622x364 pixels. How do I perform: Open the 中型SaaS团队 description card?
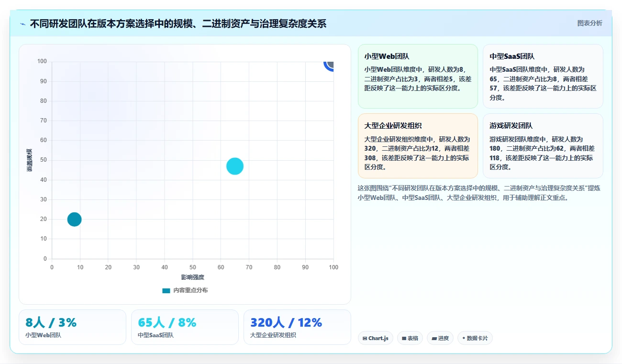(543, 76)
